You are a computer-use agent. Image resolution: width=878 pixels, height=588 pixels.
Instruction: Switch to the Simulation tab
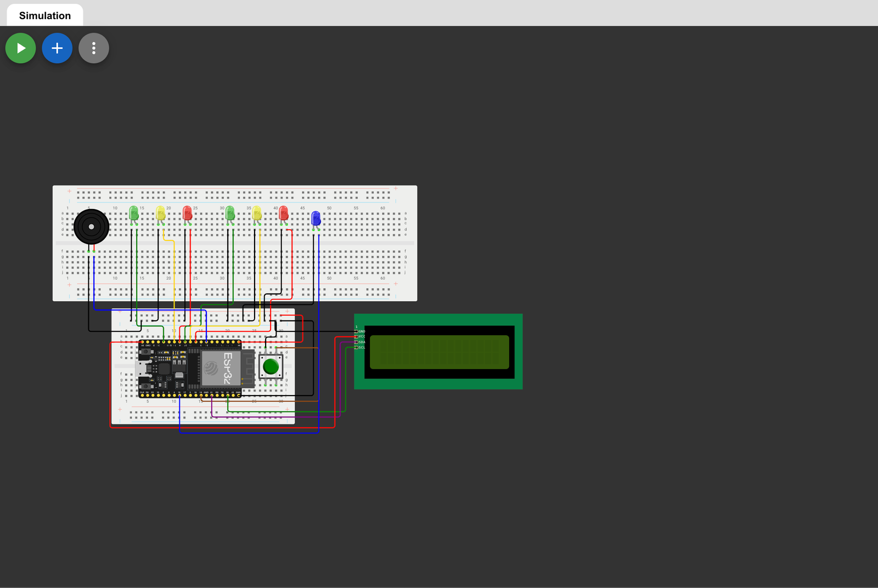(45, 15)
